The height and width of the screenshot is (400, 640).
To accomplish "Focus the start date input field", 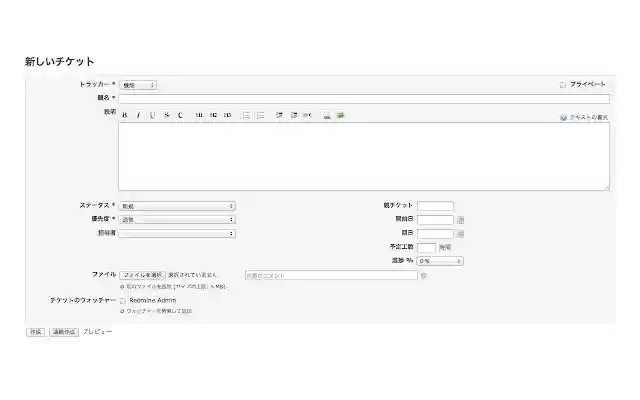I will (x=435, y=220).
